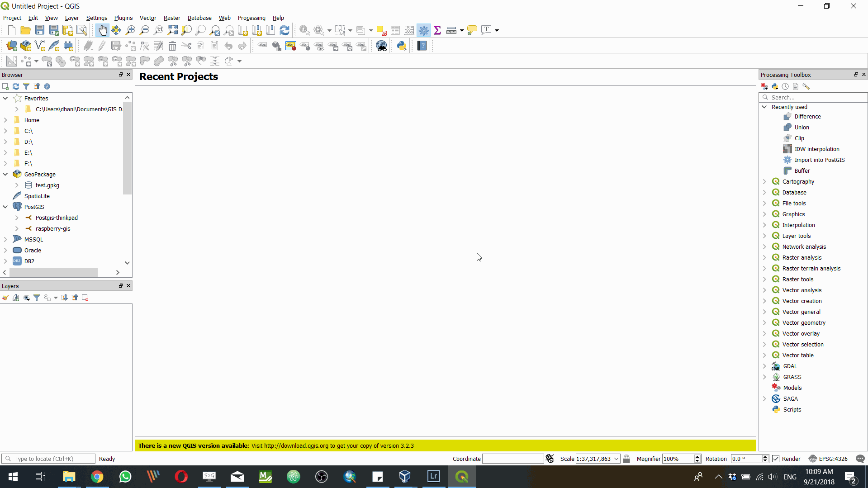Viewport: 868px width, 488px height.
Task: Expand the Vector geometry group
Action: [x=765, y=322]
